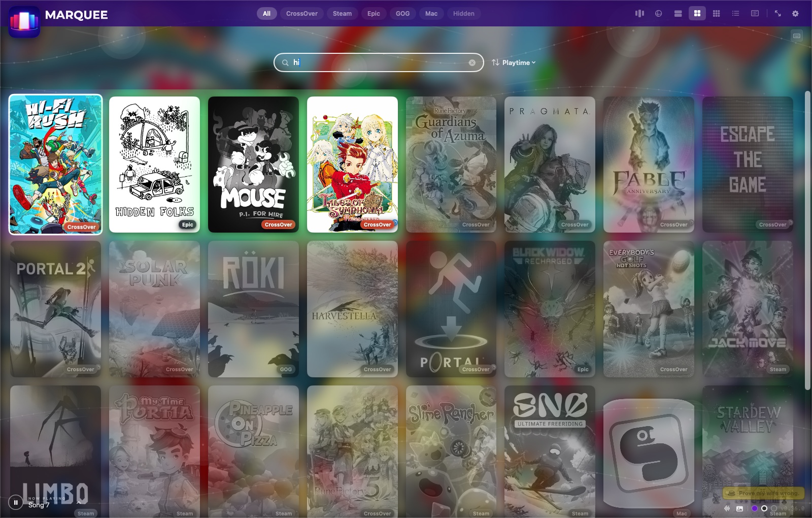Toggle fullscreen with the expand arrows icon
812x518 pixels.
(777, 14)
